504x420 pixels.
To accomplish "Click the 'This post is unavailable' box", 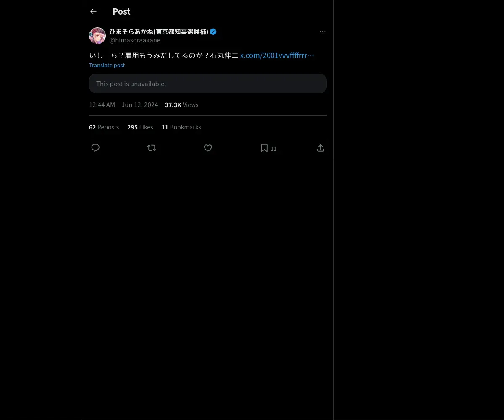I will pos(207,84).
